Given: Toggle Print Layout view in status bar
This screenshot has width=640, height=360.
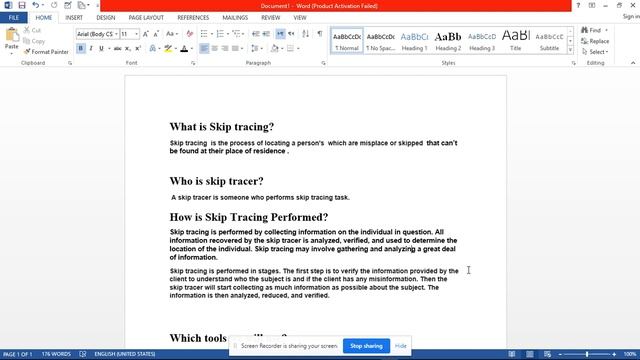Looking at the screenshot, I should pyautogui.click(x=530, y=354).
